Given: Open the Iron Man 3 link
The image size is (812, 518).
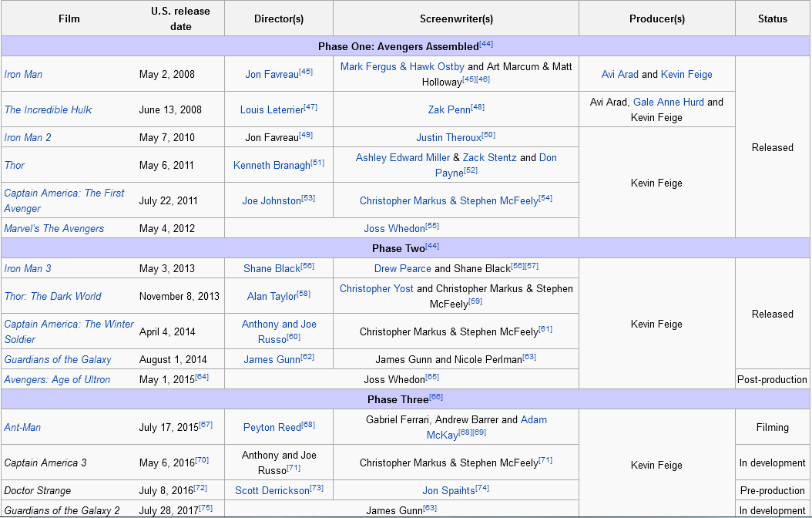Looking at the screenshot, I should [28, 268].
